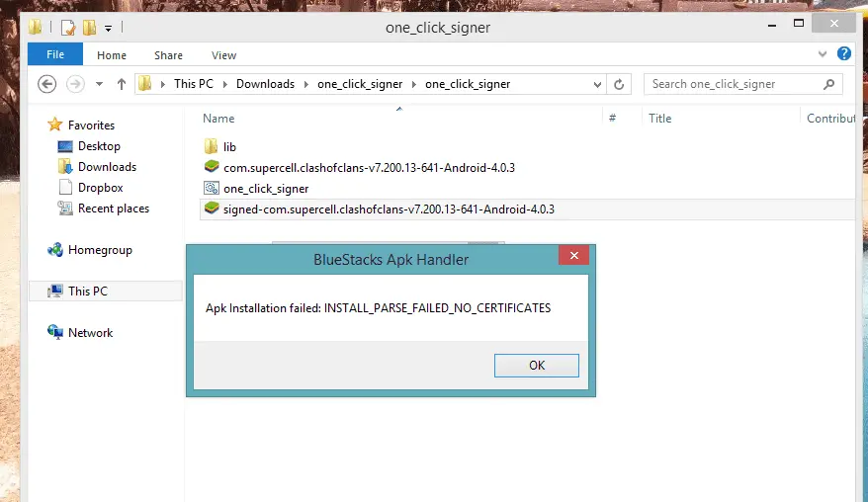The height and width of the screenshot is (502, 868).
Task: Click the Dropbox icon in sidebar
Action: [x=65, y=188]
